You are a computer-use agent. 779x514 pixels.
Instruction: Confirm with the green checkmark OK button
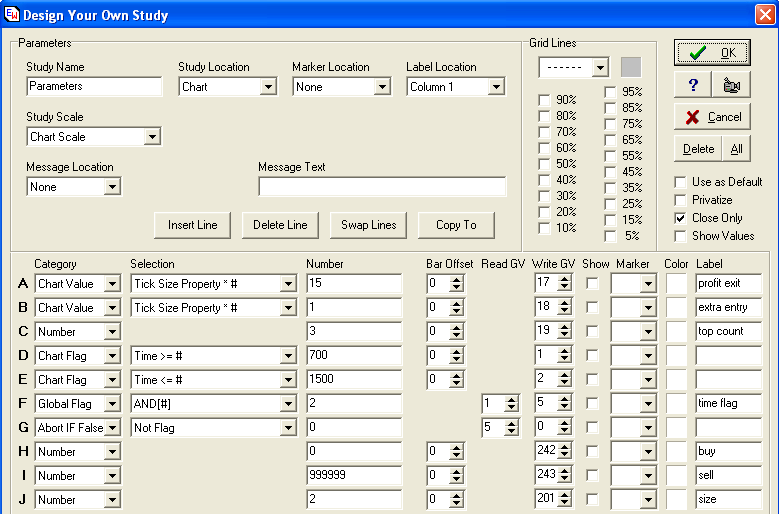click(x=712, y=52)
